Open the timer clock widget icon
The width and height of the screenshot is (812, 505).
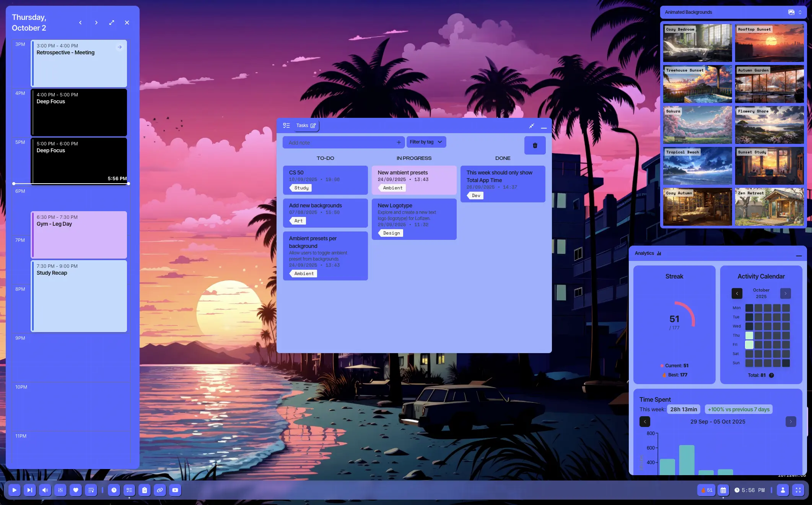tap(114, 490)
